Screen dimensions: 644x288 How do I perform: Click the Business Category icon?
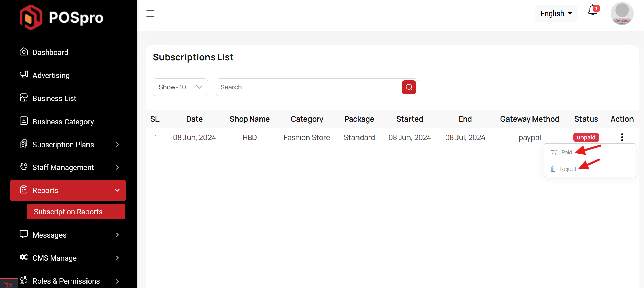24,121
